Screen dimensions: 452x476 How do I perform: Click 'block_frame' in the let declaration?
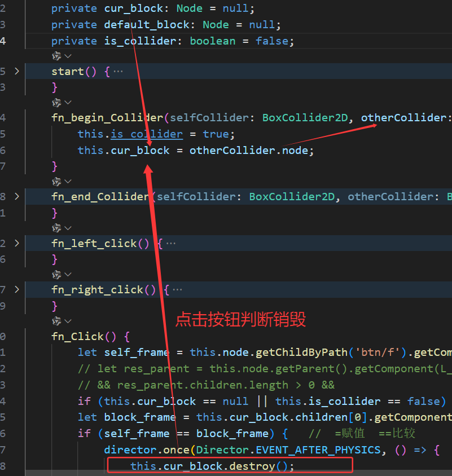pos(140,417)
